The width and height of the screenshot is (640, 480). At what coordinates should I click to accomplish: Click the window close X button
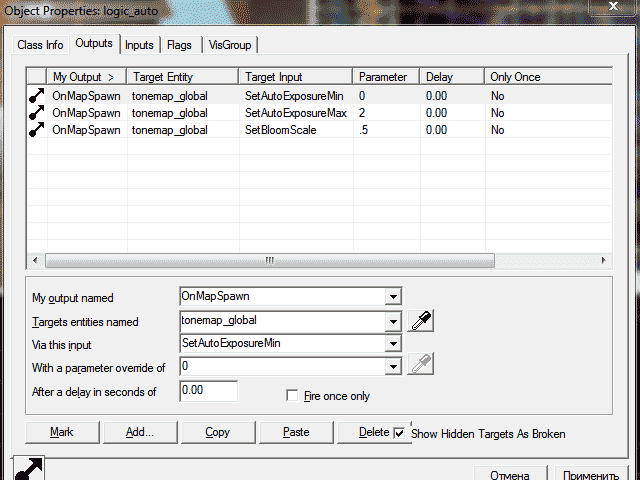610,8
